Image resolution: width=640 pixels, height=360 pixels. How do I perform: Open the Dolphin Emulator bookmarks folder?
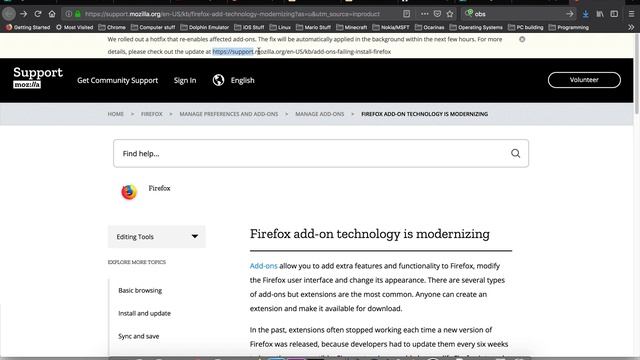pos(204,27)
